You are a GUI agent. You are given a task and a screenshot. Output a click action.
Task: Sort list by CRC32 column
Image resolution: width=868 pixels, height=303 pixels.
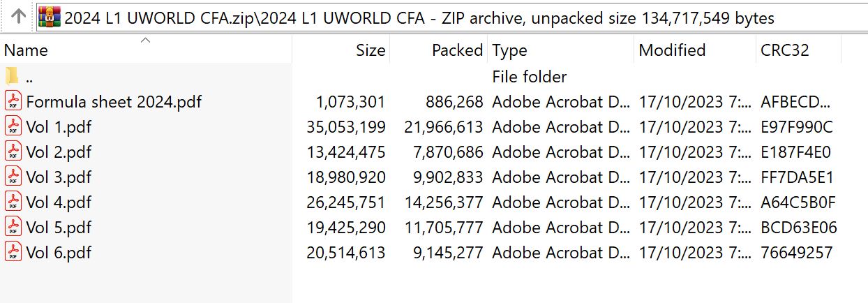pyautogui.click(x=785, y=51)
